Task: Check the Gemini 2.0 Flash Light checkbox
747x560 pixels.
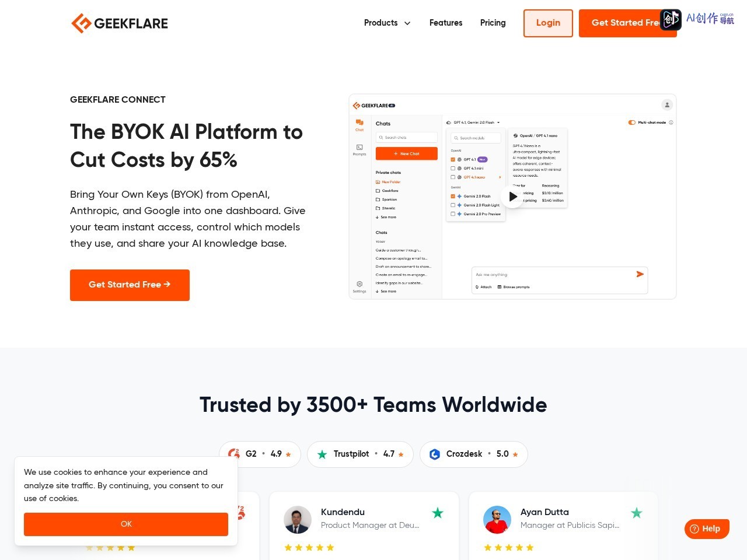Action: point(453,205)
